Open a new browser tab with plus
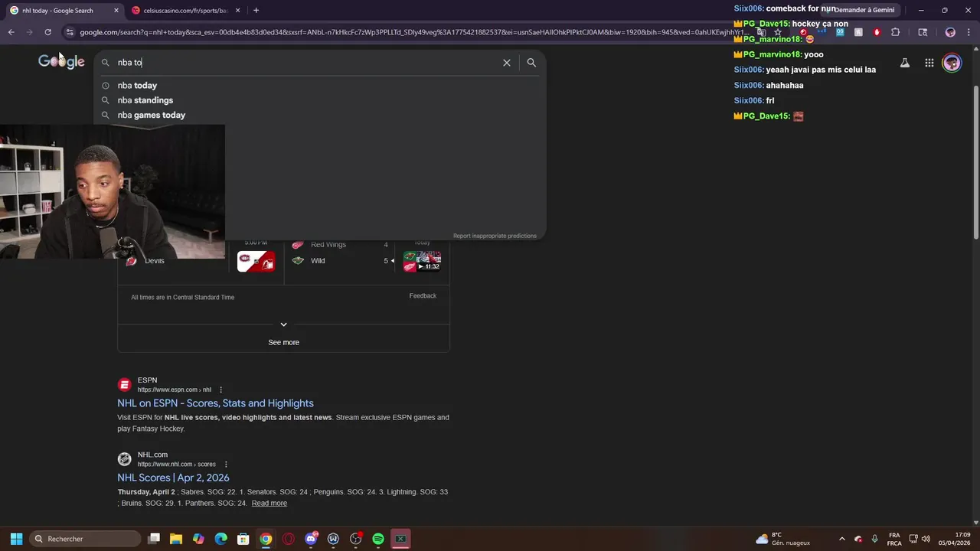 256,11
